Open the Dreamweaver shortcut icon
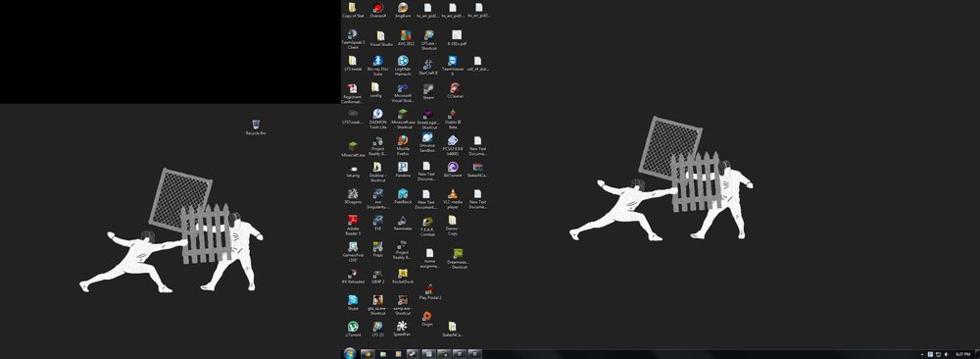980x359 pixels. [x=458, y=259]
